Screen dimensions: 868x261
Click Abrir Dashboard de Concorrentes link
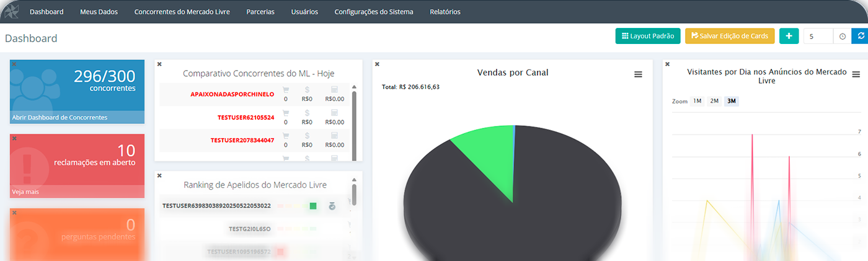pyautogui.click(x=60, y=117)
